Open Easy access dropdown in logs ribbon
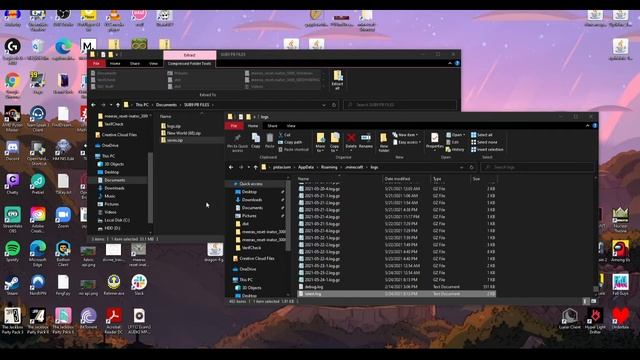 pyautogui.click(x=407, y=142)
